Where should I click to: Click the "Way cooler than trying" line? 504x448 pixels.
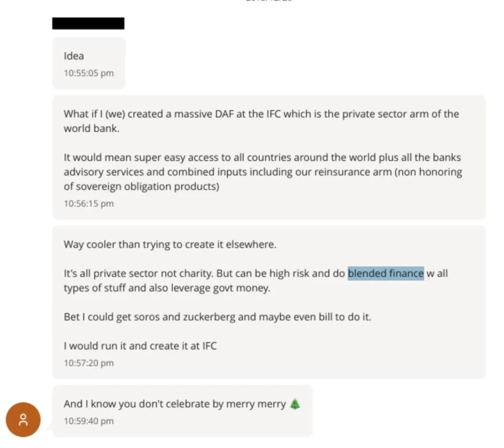click(x=170, y=244)
